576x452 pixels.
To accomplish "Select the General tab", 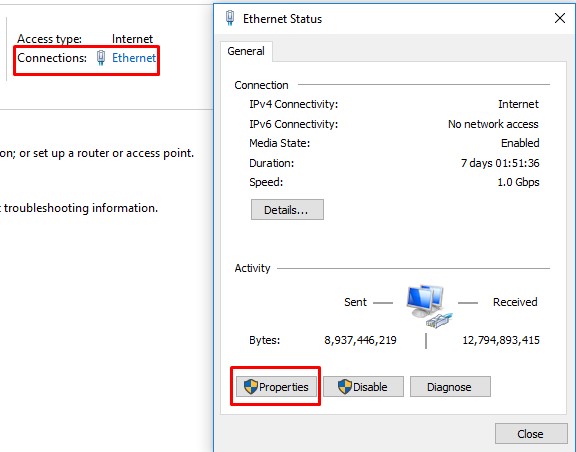I will click(x=246, y=51).
